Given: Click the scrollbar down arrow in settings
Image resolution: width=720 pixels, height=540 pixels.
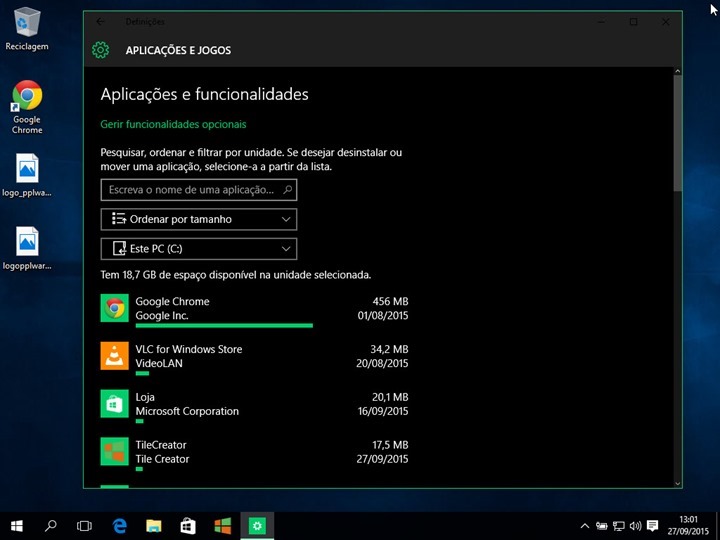Looking at the screenshot, I should (678, 482).
